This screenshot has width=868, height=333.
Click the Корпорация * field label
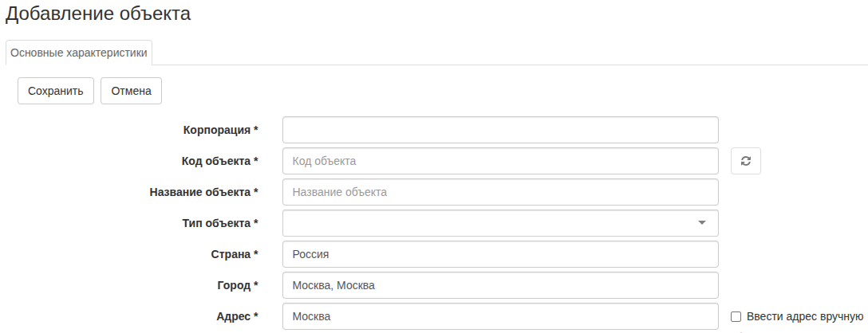click(x=220, y=130)
